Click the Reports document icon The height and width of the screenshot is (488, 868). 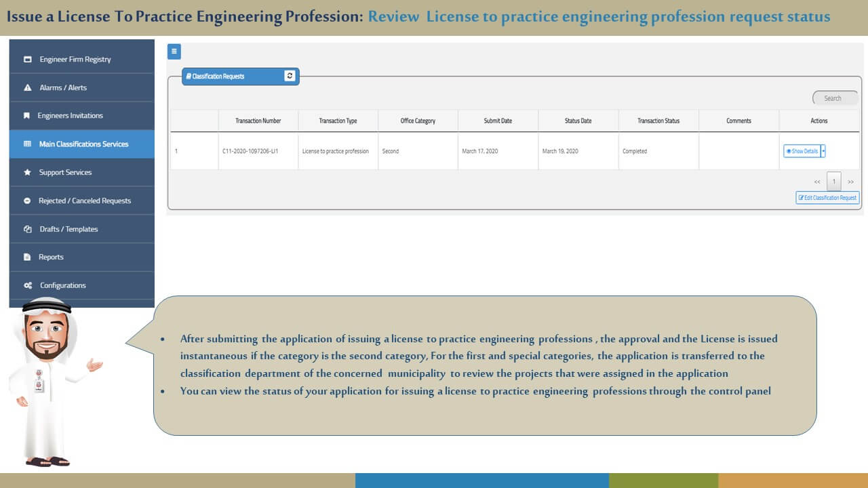click(x=28, y=257)
